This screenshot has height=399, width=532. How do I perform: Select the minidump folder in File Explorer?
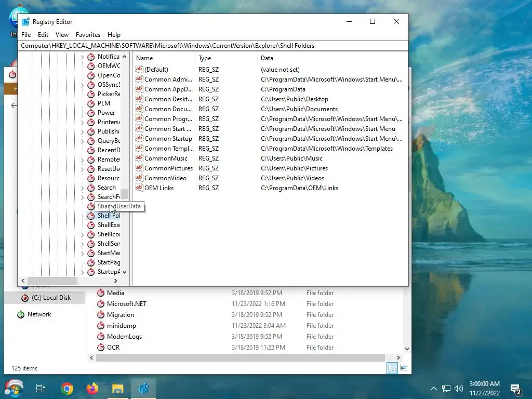(x=121, y=325)
